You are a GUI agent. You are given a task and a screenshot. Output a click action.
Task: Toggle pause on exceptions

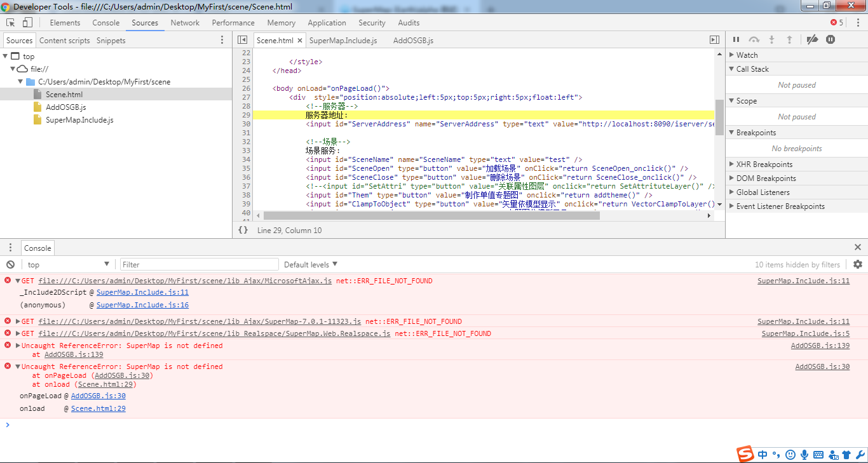pyautogui.click(x=831, y=39)
